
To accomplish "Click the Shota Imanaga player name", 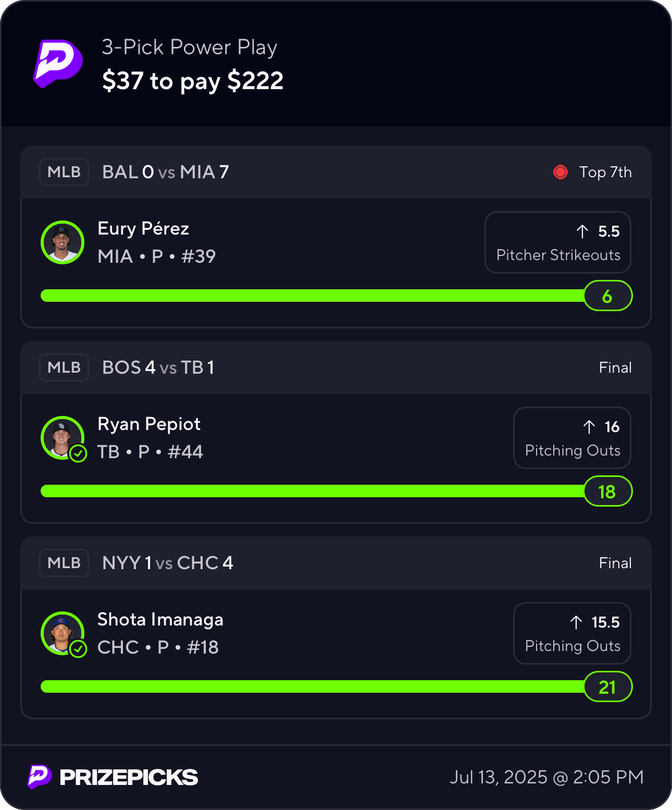I will click(160, 619).
